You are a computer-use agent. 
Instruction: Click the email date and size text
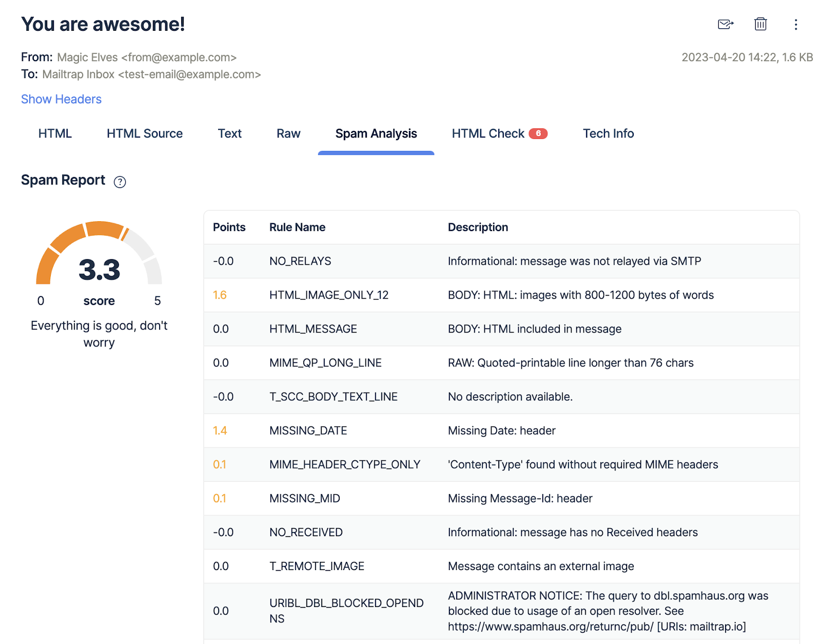[x=747, y=57]
